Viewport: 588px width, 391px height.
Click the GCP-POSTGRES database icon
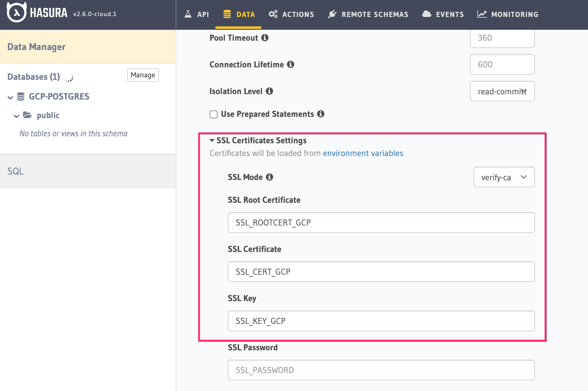[x=20, y=97]
